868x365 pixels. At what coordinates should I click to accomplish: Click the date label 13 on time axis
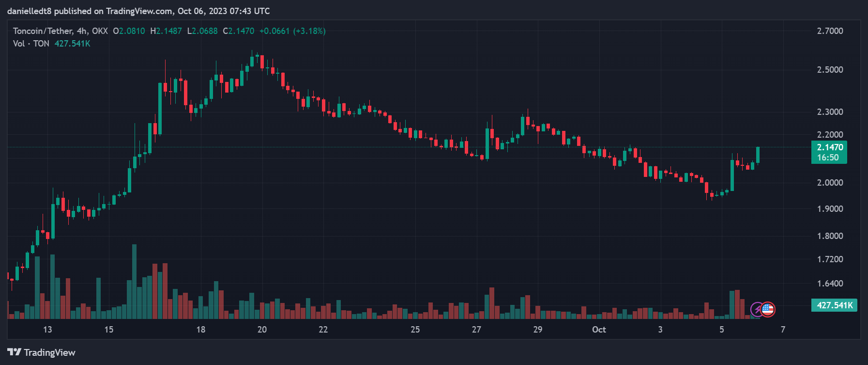click(x=47, y=330)
